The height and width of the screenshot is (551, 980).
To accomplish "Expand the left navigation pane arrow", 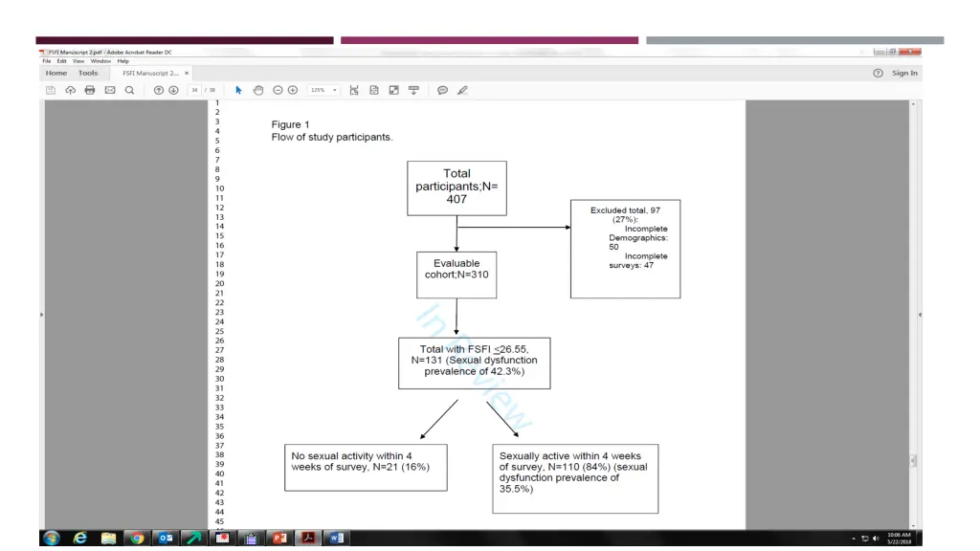I will point(42,315).
